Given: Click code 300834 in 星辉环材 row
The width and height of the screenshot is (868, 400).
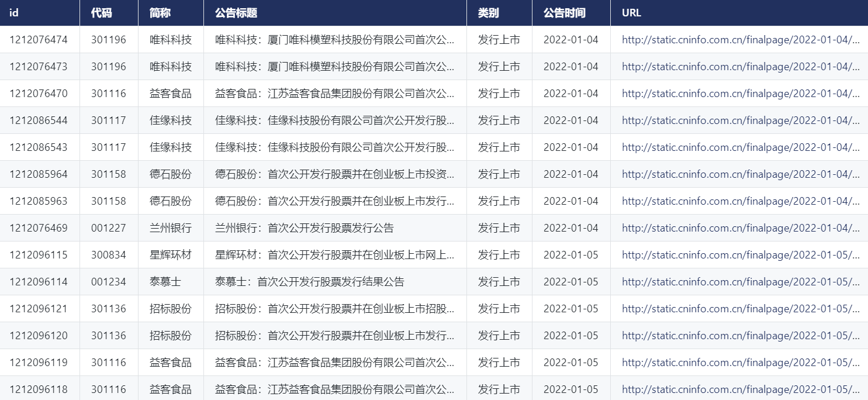Looking at the screenshot, I should click(109, 255).
